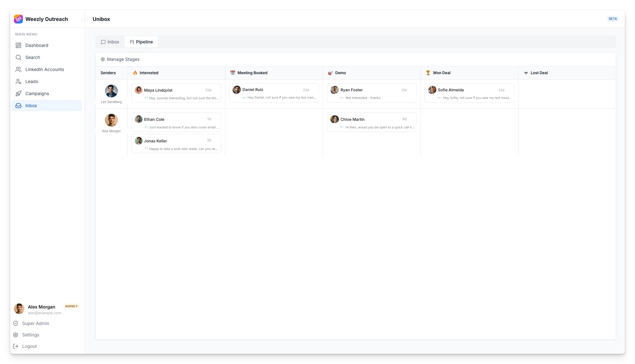Log out via Logout link
Image resolution: width=635 pixels, height=364 pixels.
pos(30,346)
